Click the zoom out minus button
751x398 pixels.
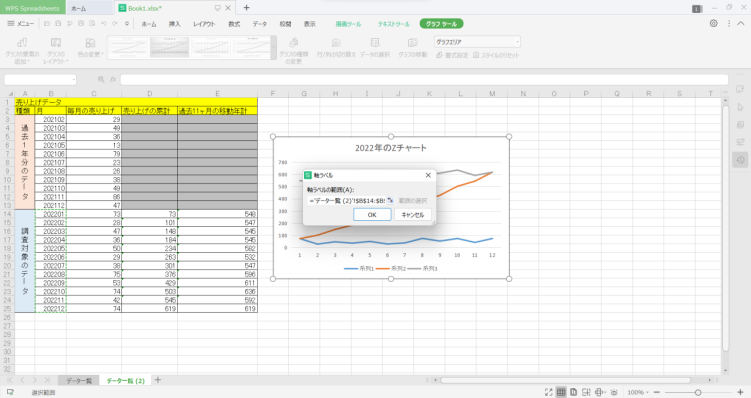point(657,392)
